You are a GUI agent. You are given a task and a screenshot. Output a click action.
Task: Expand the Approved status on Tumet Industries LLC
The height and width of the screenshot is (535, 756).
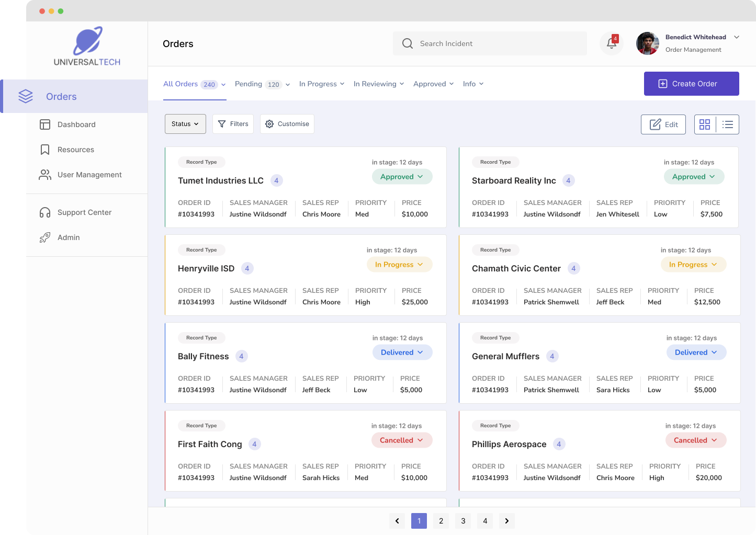(402, 177)
